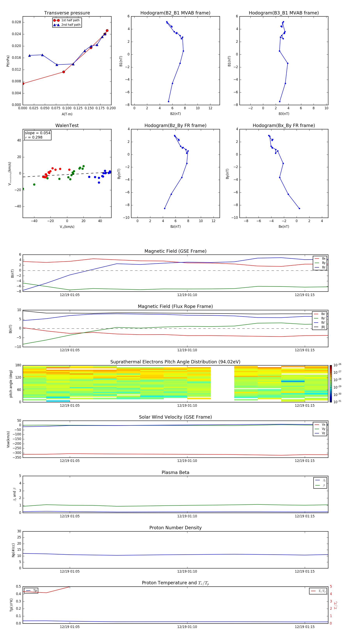Click the 'pitch angle (deg)' axis label
The width and height of the screenshot is (351, 644).
11,384
